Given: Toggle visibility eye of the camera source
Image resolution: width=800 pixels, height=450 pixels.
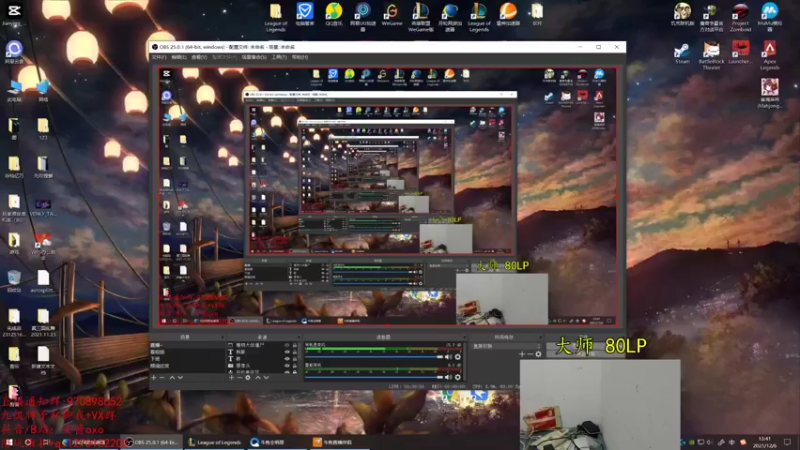Looking at the screenshot, I should click(x=287, y=365).
